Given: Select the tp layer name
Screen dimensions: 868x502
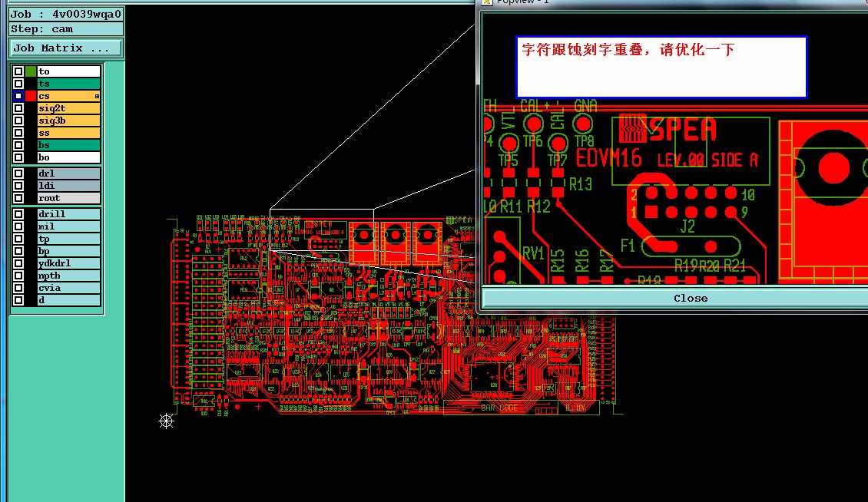Looking at the screenshot, I should 68,239.
